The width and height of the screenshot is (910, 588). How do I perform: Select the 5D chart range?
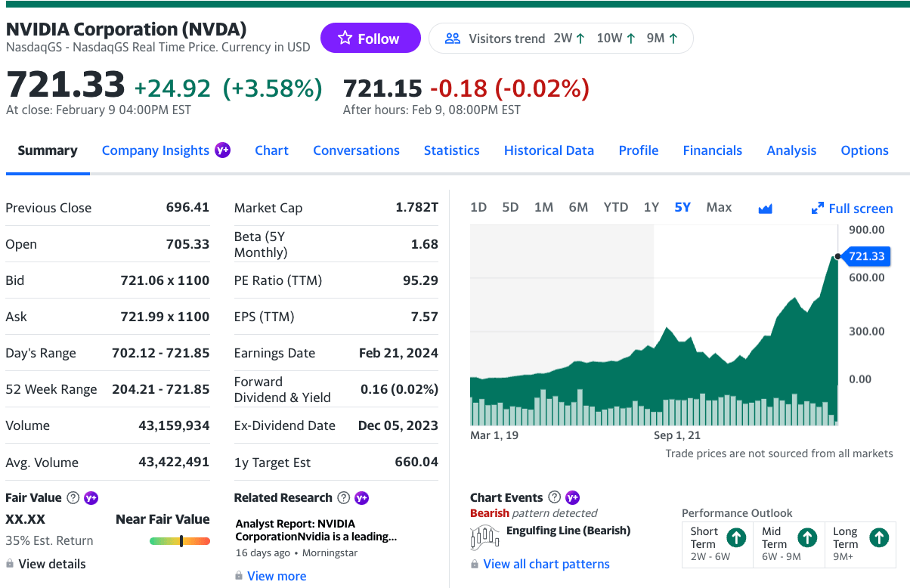tap(510, 207)
